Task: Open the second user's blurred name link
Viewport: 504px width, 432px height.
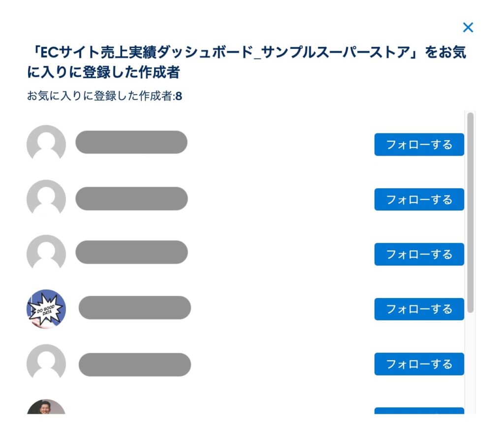Action: tap(131, 199)
